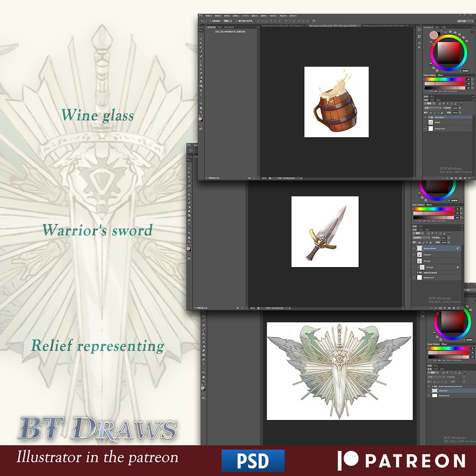
Task: Open fill dropdown arrow in Wine glass window
Action: tap(460, 113)
